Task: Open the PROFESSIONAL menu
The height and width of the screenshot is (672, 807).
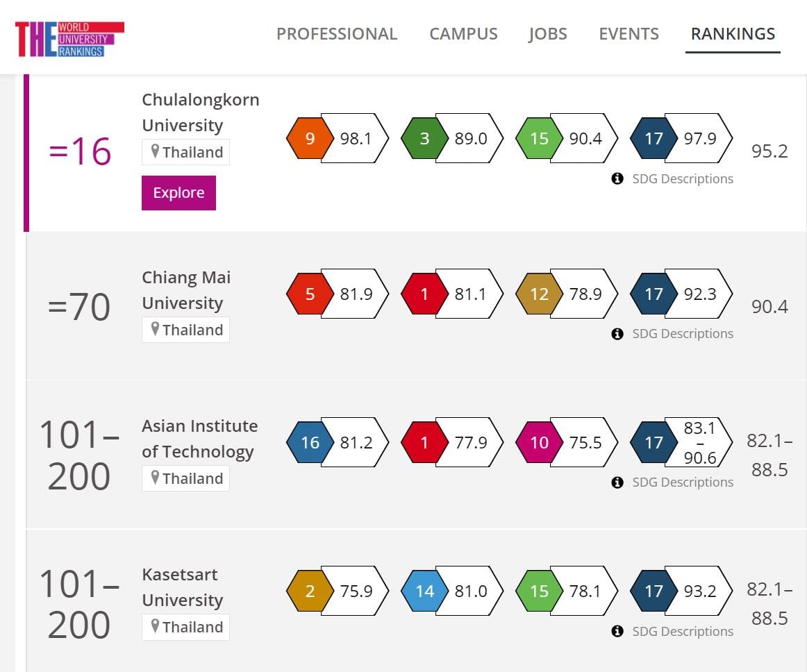Action: coord(337,34)
